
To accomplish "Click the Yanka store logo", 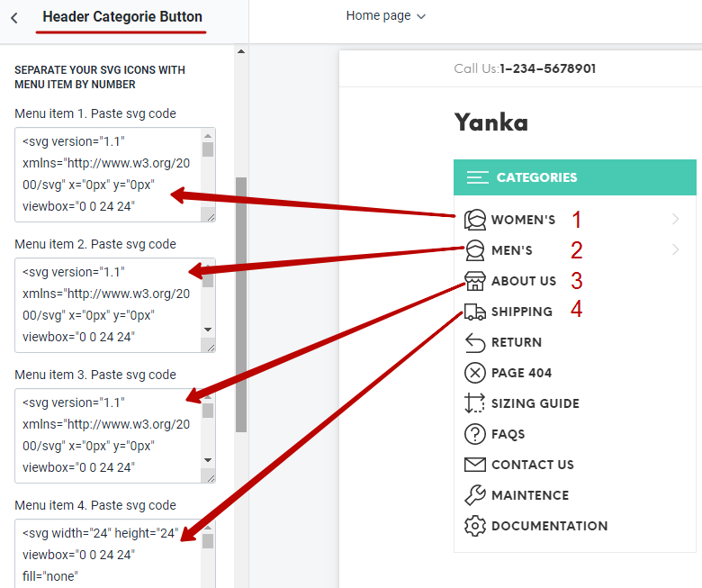I will [490, 122].
